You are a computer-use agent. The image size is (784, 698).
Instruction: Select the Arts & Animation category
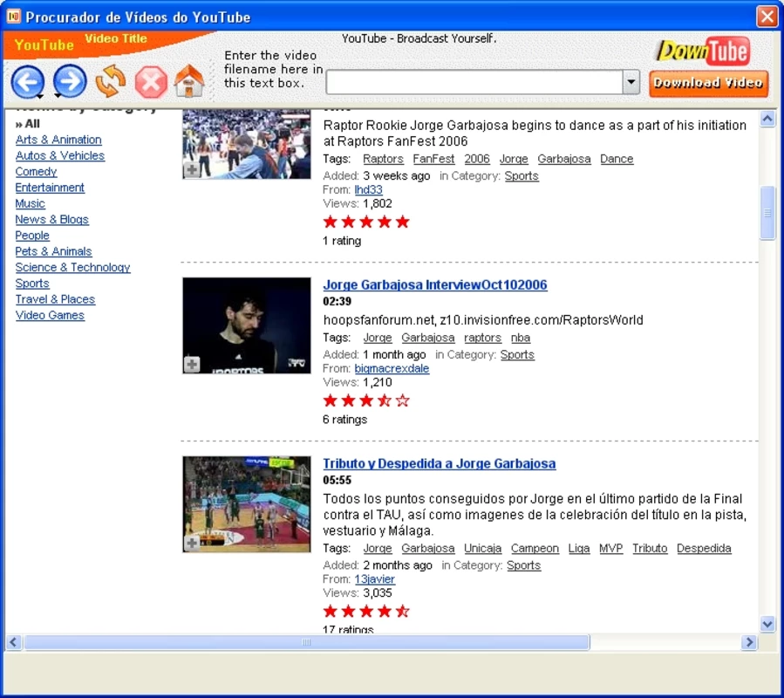point(58,140)
